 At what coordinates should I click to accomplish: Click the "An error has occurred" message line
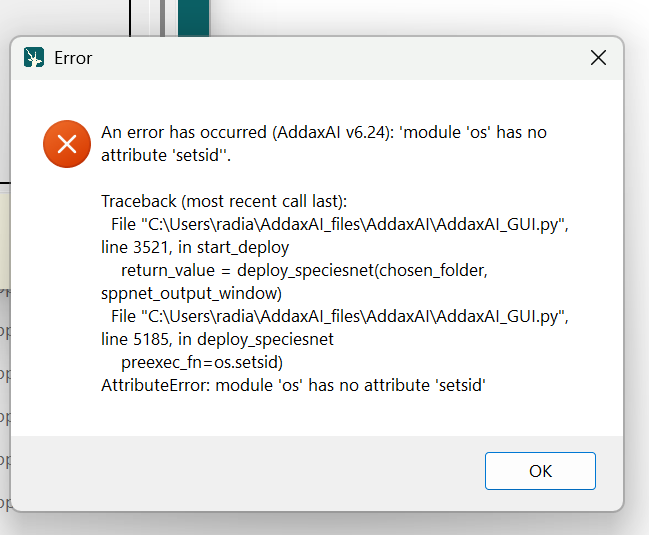click(324, 133)
